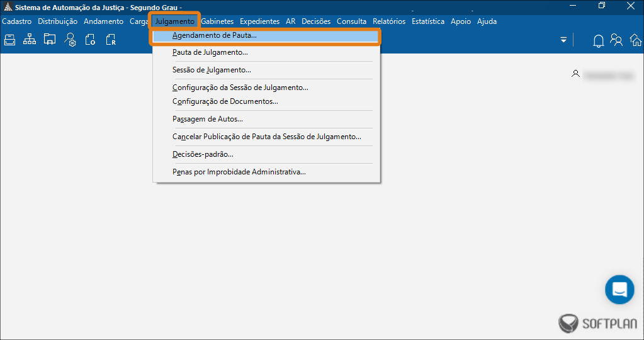Open the Distribuição menu
Viewport: 644px width, 340px height.
57,21
